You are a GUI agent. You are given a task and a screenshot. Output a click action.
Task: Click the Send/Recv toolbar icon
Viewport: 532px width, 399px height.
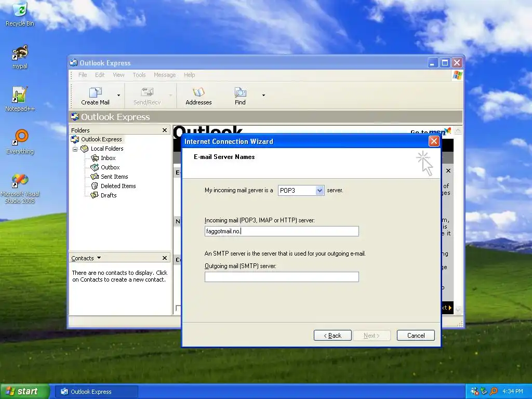[x=147, y=96]
